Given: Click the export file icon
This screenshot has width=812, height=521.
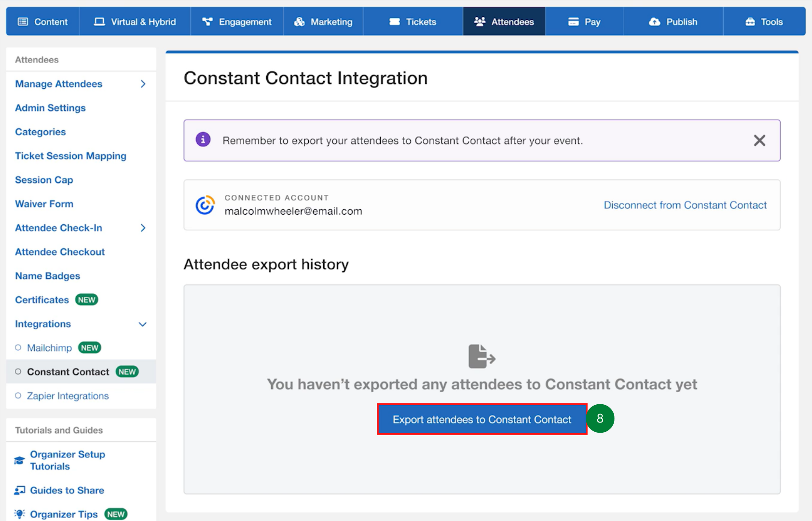Looking at the screenshot, I should click(482, 356).
